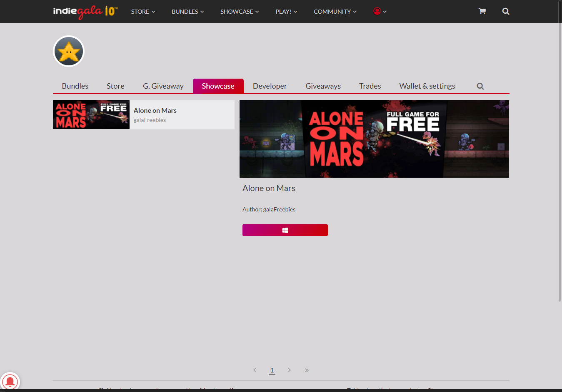Switch to the Store tab
This screenshot has width=562, height=392.
pos(115,86)
